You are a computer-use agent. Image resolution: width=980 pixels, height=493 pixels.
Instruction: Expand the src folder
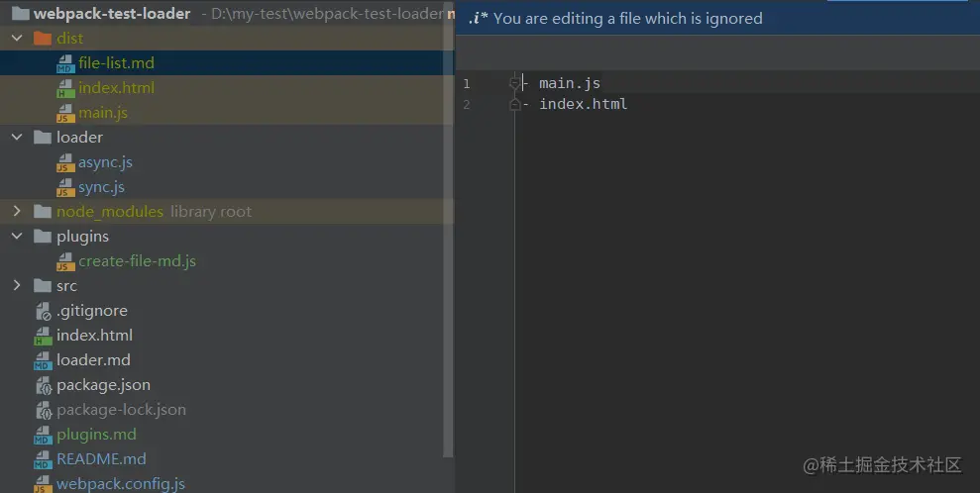[17, 286]
